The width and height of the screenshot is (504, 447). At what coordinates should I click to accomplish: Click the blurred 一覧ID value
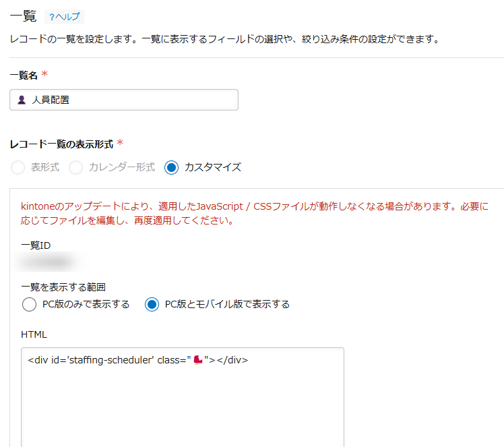point(50,262)
